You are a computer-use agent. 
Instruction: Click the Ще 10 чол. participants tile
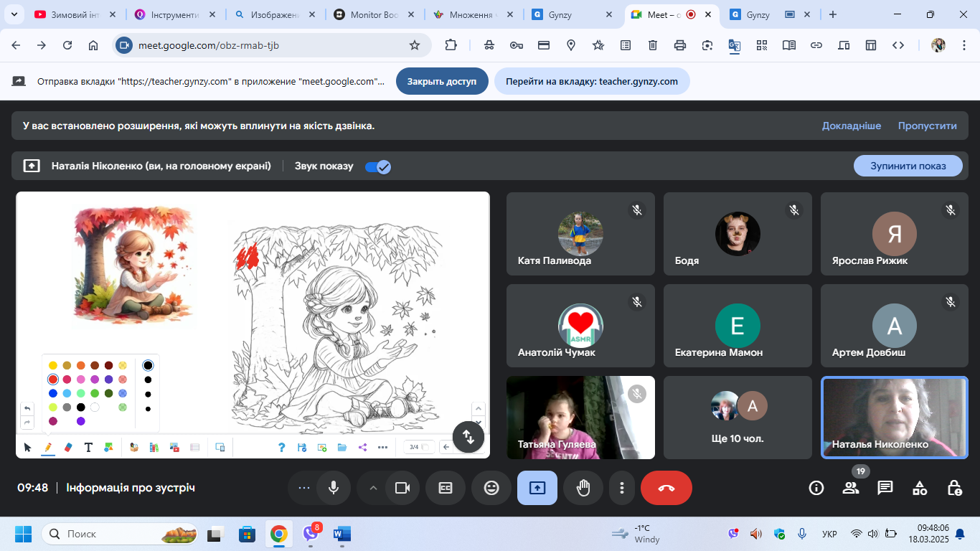point(738,417)
